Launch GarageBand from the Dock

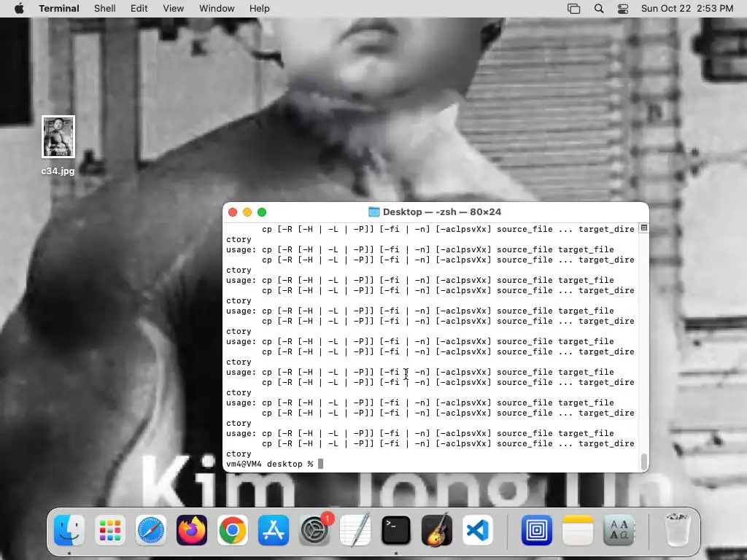coord(437,530)
